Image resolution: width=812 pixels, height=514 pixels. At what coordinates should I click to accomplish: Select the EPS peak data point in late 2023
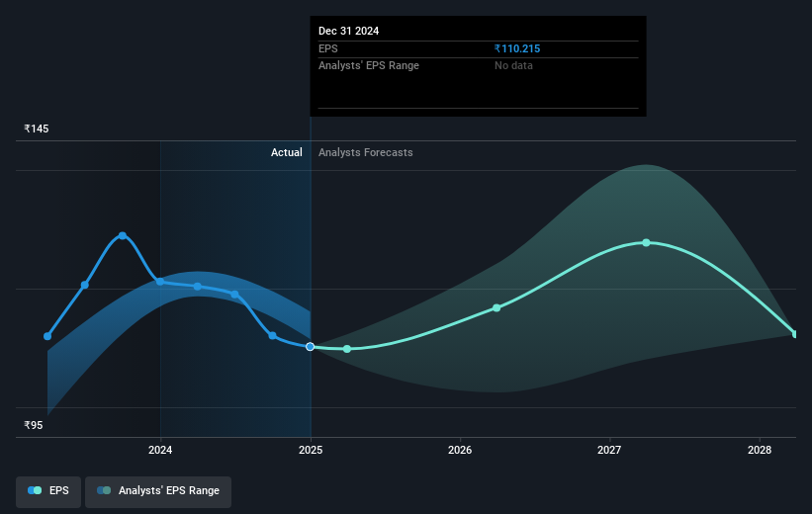click(x=123, y=236)
